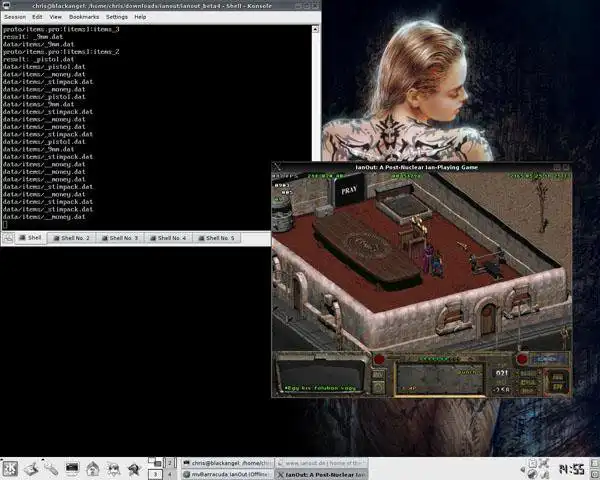
Task: Open the KDE K menu
Action: tap(10, 468)
